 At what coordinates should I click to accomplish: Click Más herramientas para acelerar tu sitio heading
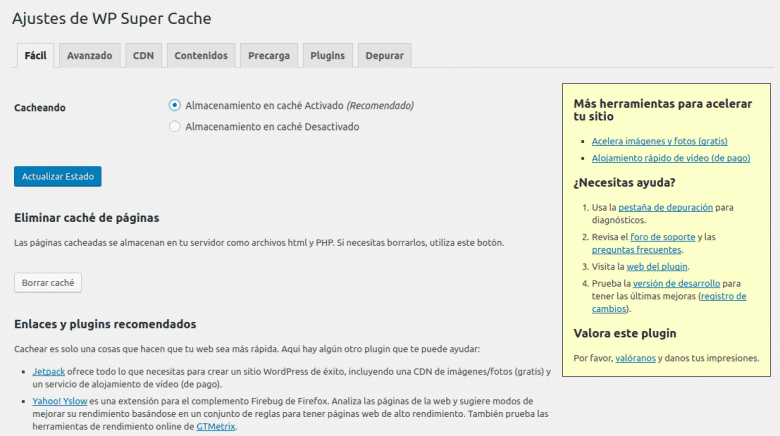point(663,110)
